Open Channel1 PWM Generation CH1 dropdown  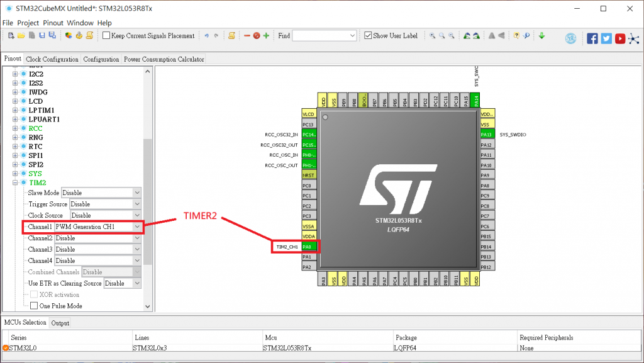(x=97, y=226)
